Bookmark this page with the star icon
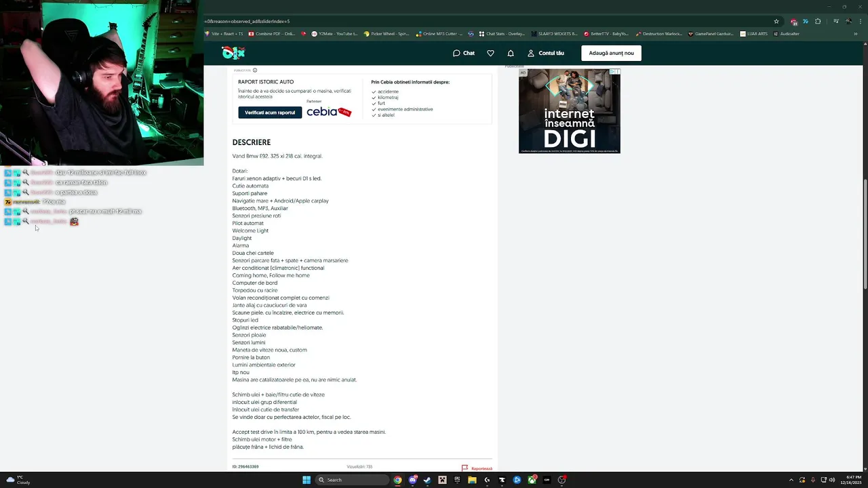This screenshot has height=488, width=868. click(x=776, y=21)
